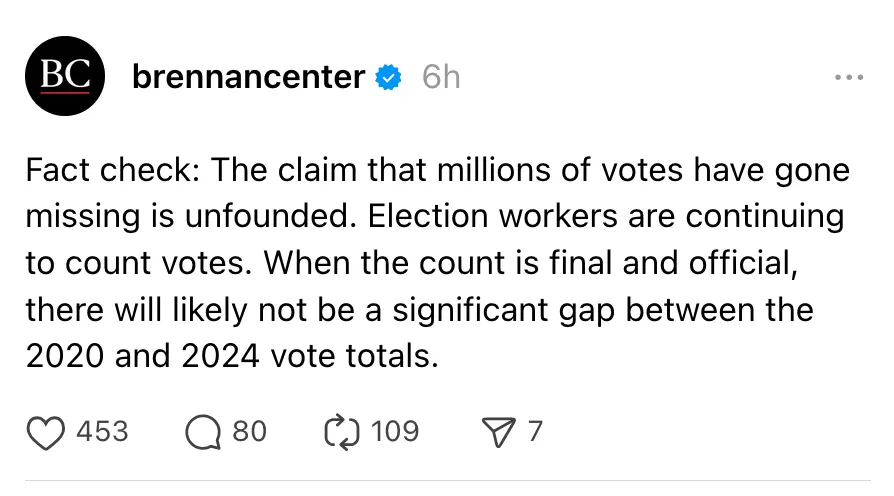
Task: Share the post with the paper plane icon
Action: pos(497,431)
